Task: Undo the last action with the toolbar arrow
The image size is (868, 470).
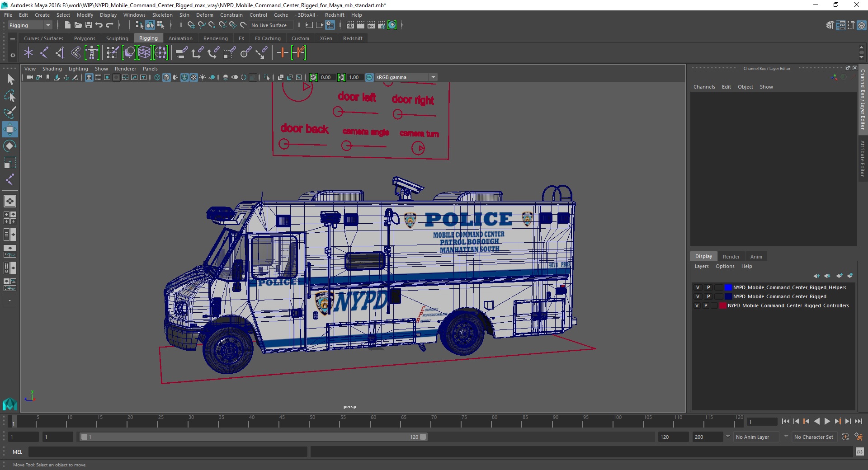Action: click(x=99, y=25)
